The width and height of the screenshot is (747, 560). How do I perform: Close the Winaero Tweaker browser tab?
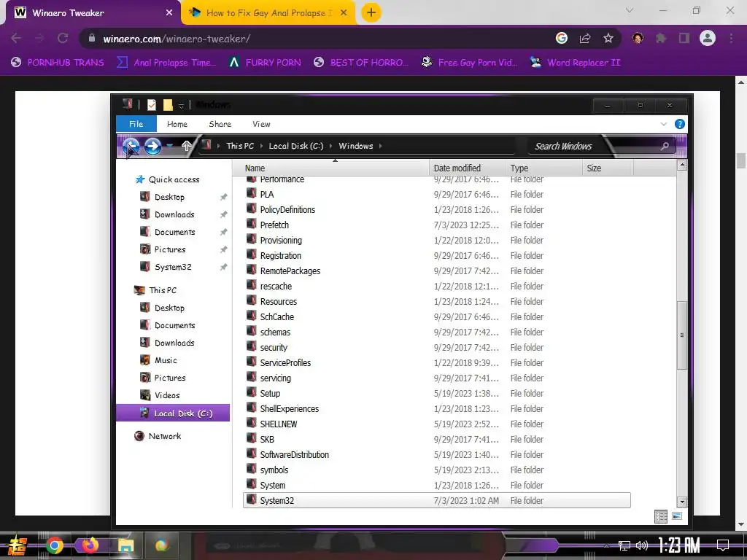[169, 13]
